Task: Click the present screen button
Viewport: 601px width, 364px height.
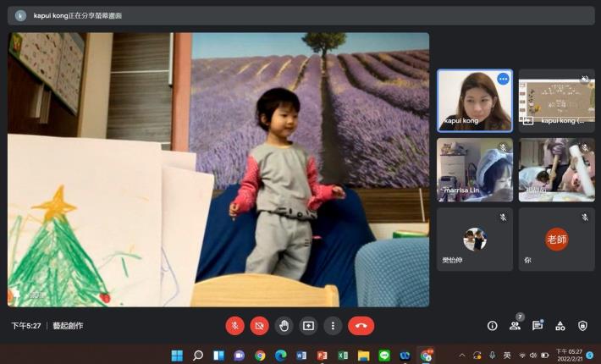Action: [x=309, y=325]
